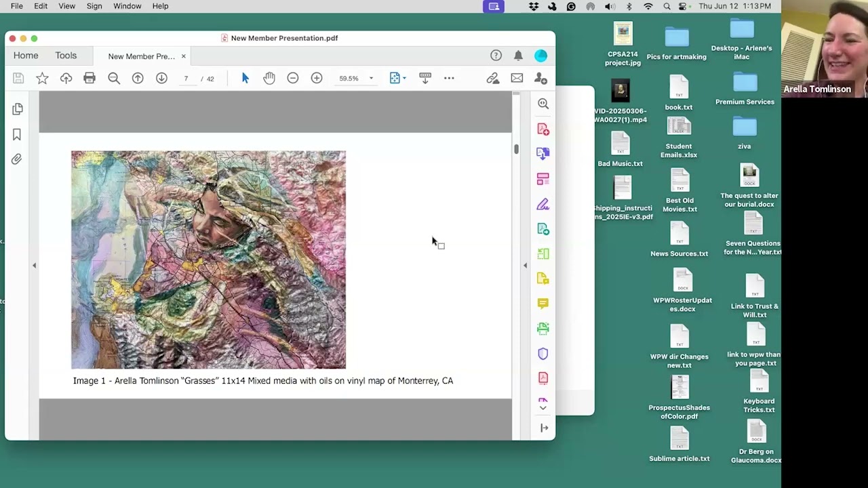Click the volume icon in menu bar
Viewport: 868px width, 488px height.
pos(610,6)
